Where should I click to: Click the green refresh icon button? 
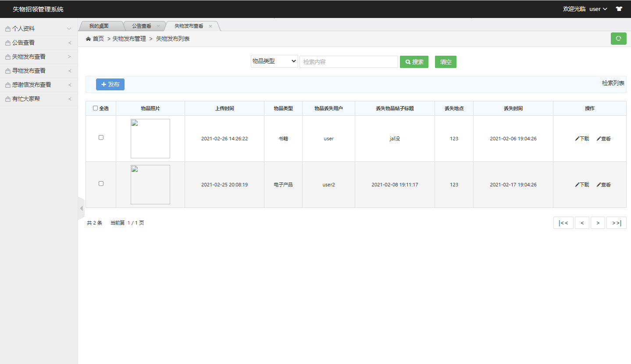(618, 39)
